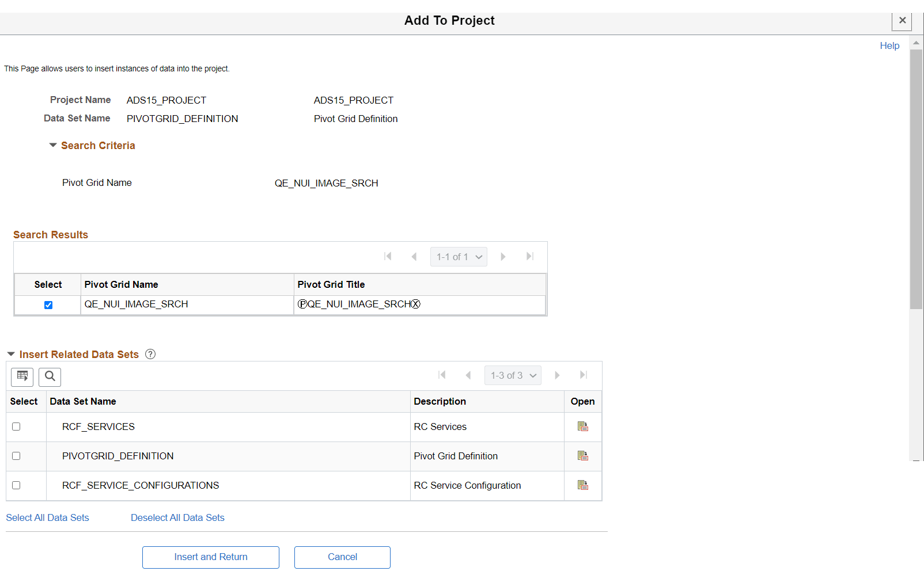Open the RCF_SERVICE_CONFIGURATIONS document icon
The image size is (924, 571).
coord(582,485)
